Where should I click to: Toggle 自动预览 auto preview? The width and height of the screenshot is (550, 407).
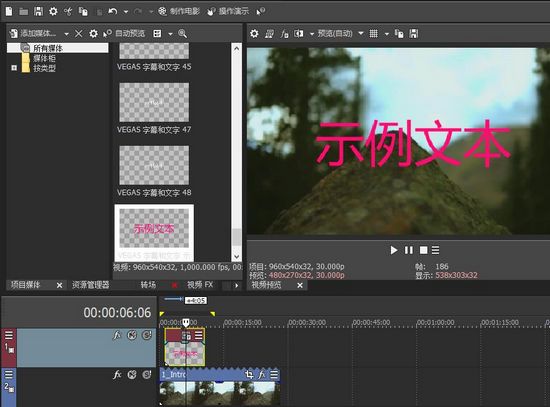(124, 33)
